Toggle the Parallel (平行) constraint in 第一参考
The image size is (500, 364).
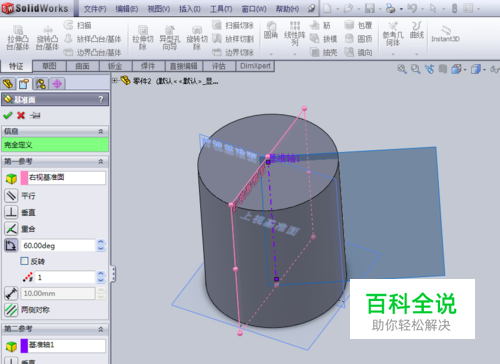11,196
